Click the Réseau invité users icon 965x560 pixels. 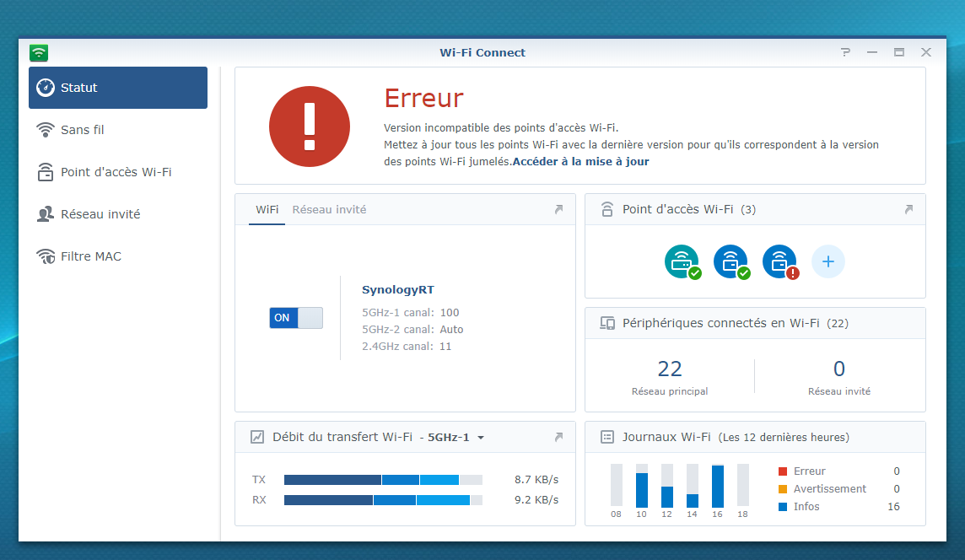click(45, 214)
